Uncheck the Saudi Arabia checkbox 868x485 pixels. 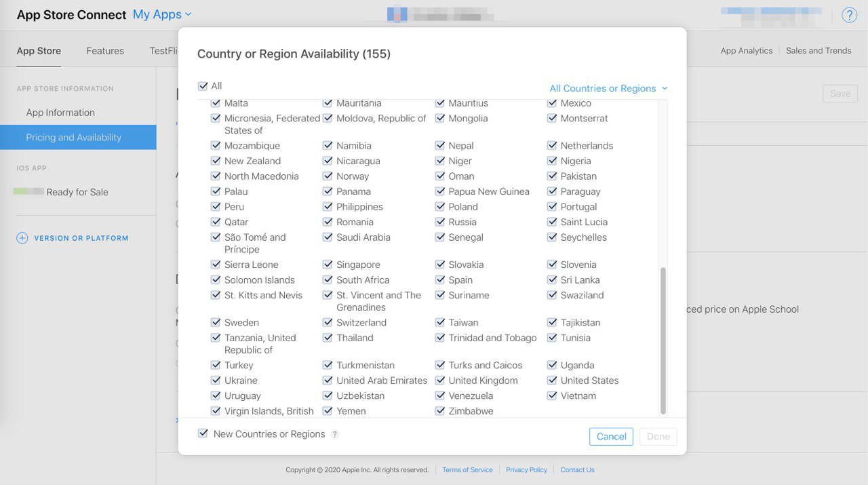click(328, 237)
